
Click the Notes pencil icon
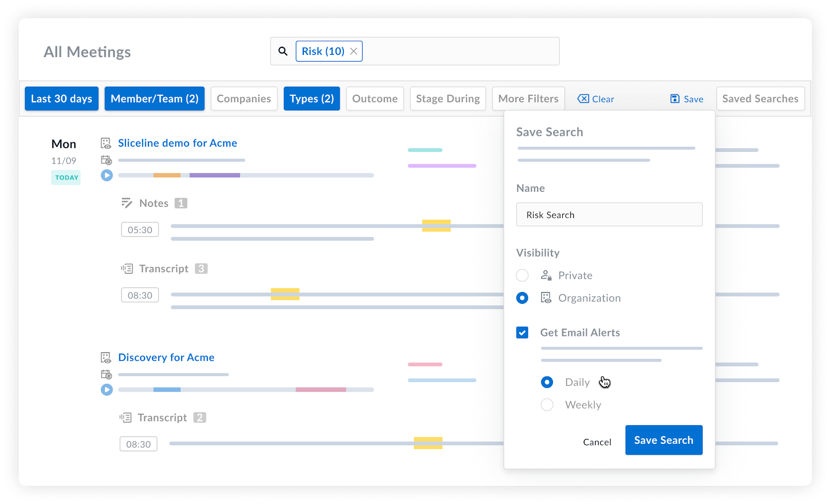click(x=127, y=203)
